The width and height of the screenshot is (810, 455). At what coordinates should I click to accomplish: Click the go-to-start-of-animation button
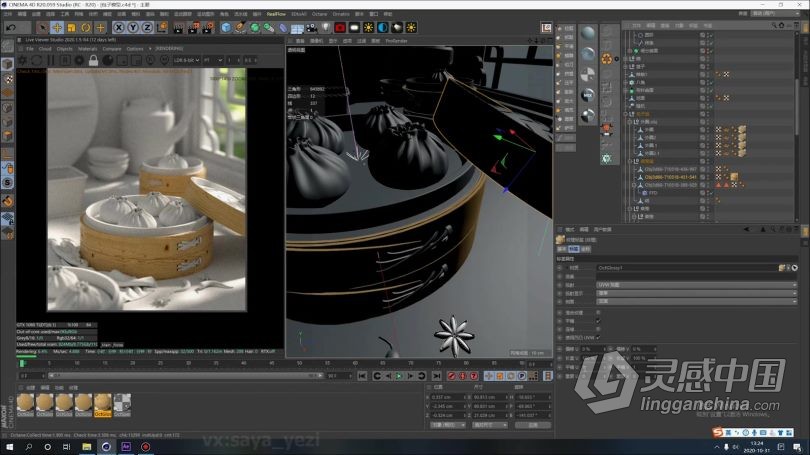point(362,376)
